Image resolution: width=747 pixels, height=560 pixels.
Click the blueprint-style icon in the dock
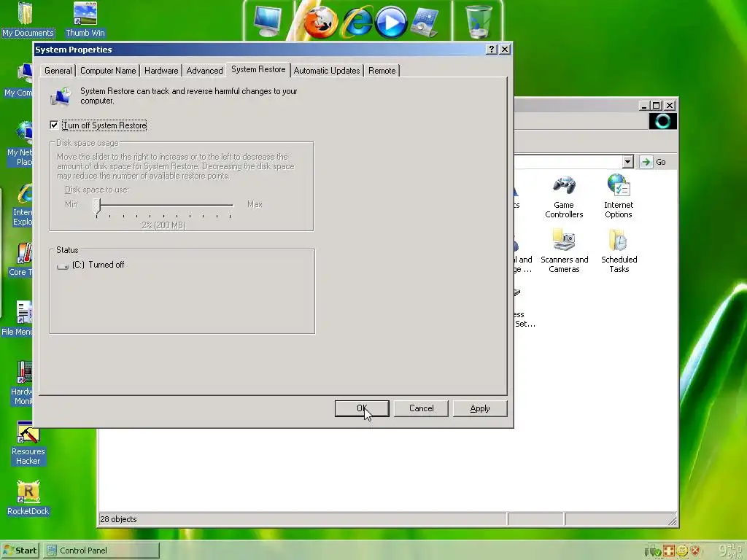424,23
